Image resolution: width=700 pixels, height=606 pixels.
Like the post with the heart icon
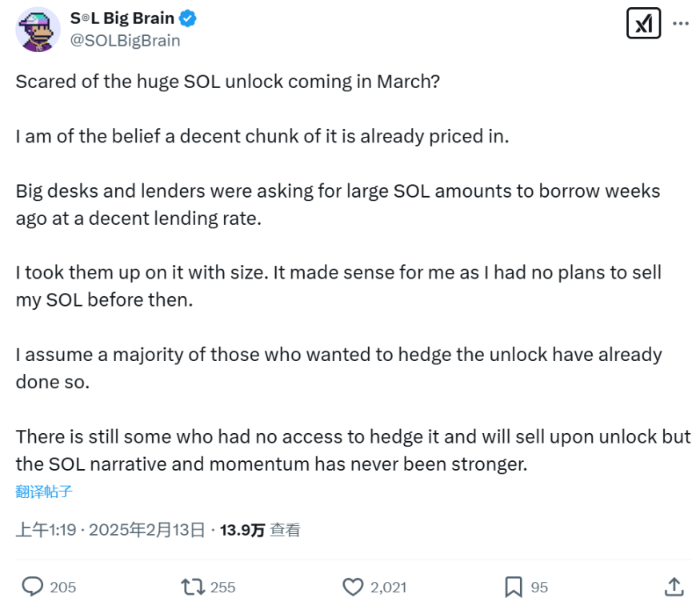[353, 587]
